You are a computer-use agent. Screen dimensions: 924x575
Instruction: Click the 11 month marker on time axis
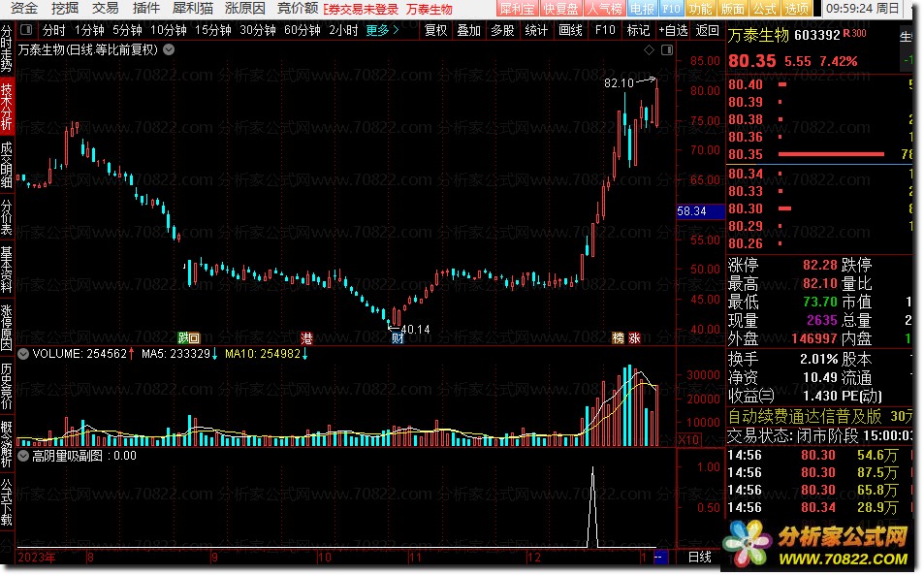(415, 557)
